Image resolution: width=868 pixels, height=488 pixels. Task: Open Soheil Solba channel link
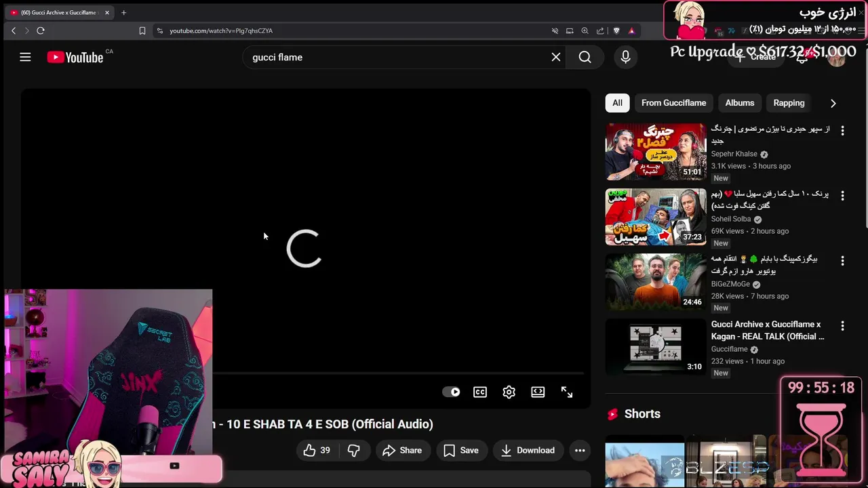pos(731,219)
